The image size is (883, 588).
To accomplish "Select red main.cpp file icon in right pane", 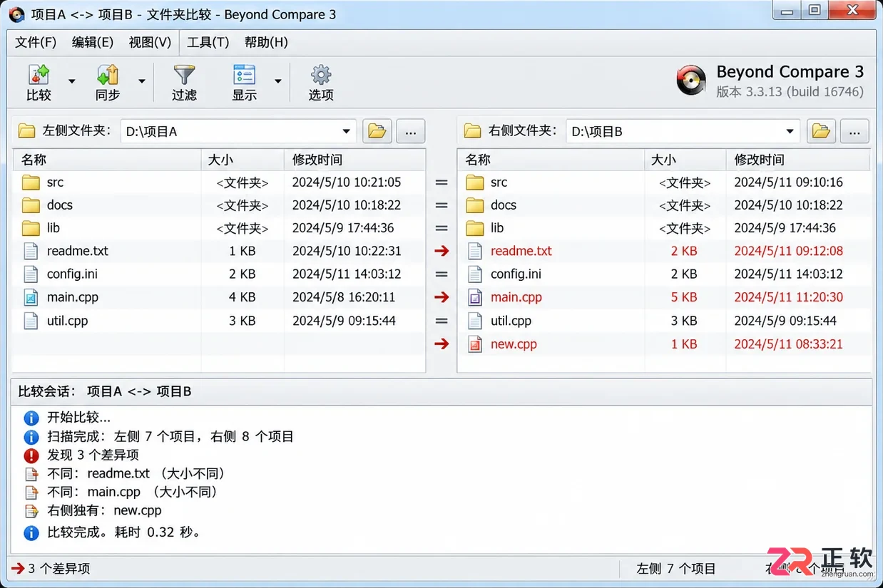I will (x=475, y=297).
